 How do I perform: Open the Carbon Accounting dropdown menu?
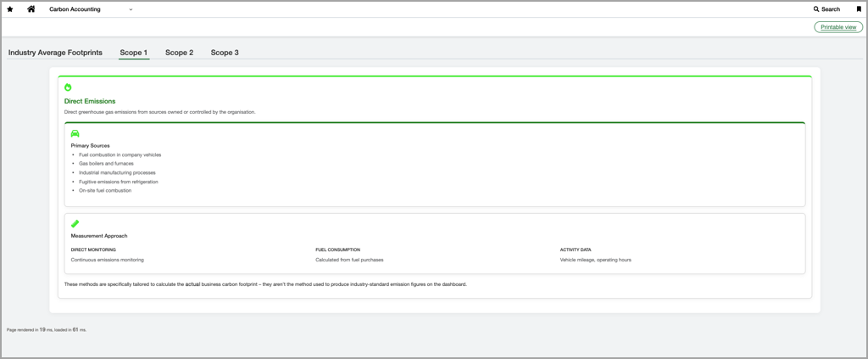[x=91, y=9]
